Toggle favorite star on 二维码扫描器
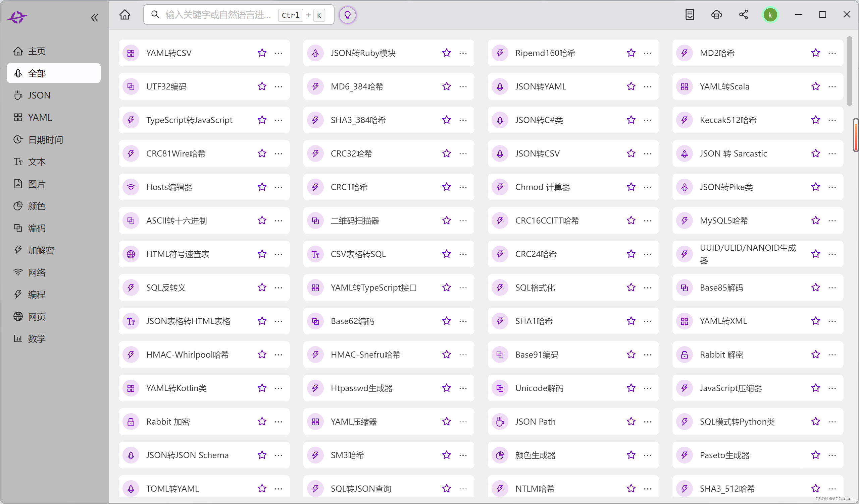 click(446, 220)
